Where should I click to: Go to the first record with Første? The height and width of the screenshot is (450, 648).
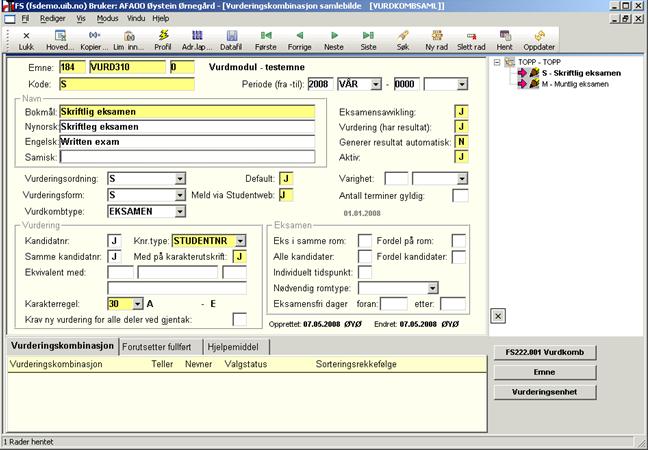(x=264, y=40)
